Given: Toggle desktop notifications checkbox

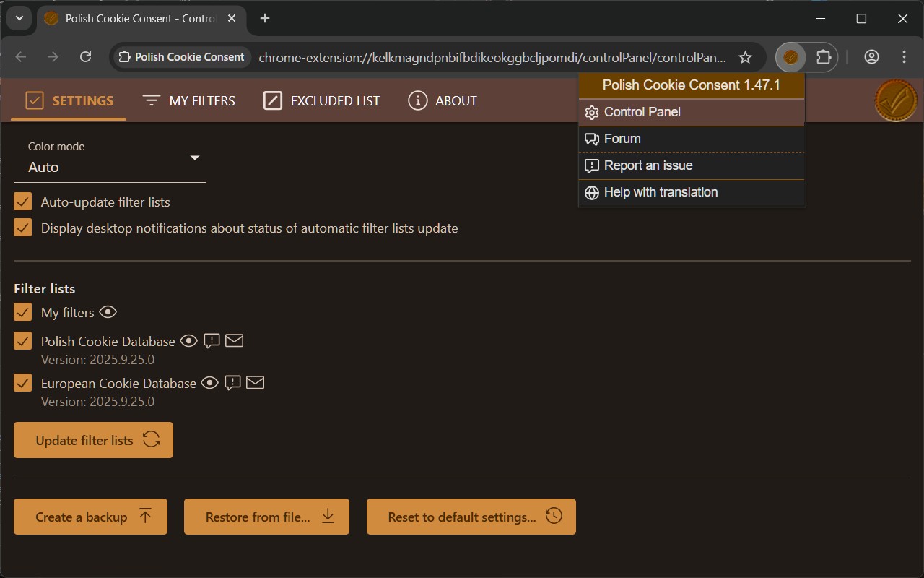Looking at the screenshot, I should point(23,228).
